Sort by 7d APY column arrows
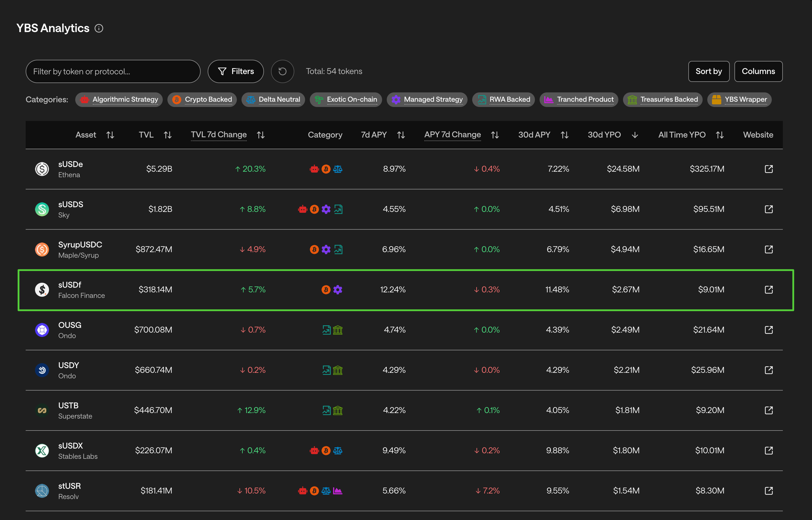812x520 pixels. tap(401, 135)
